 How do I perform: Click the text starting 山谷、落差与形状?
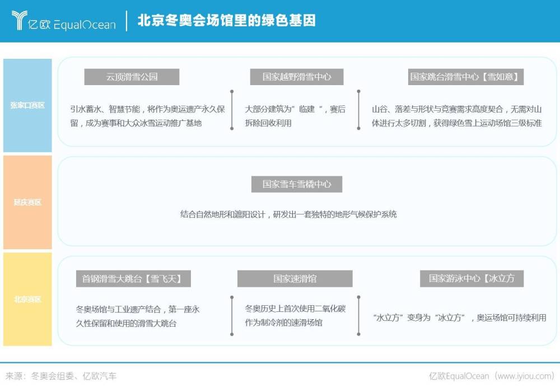457,116
